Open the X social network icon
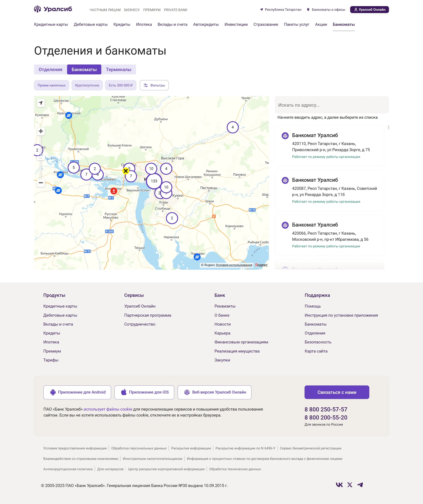This screenshot has width=423, height=504. point(350,485)
